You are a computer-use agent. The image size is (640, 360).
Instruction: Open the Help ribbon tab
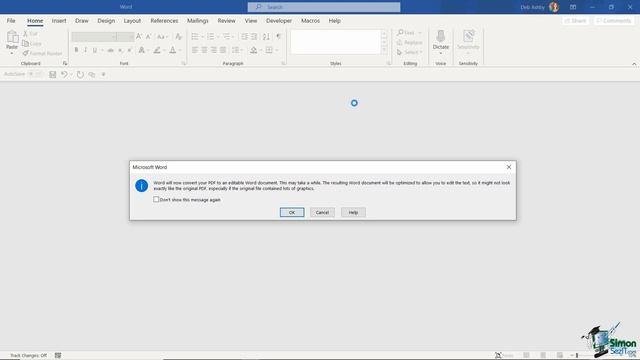coord(334,20)
